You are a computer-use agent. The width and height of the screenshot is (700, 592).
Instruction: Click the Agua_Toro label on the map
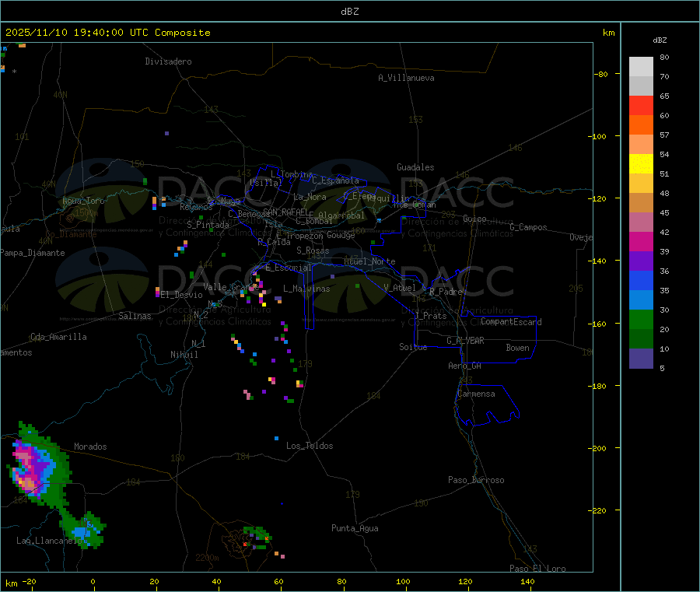coord(83,201)
